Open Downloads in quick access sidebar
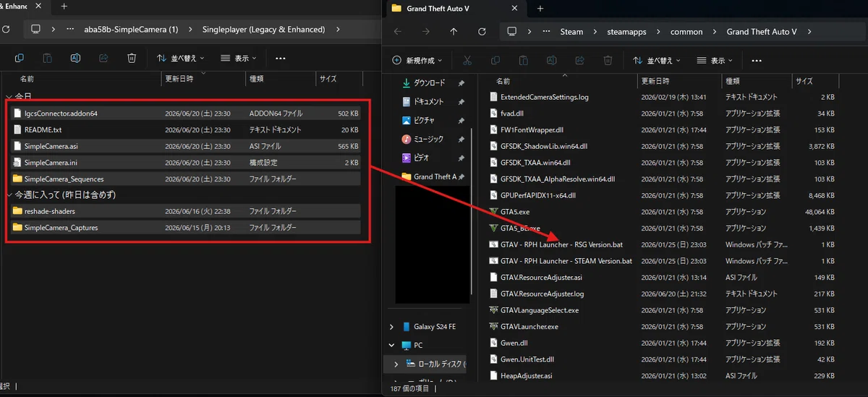Image resolution: width=868 pixels, height=397 pixels. click(x=430, y=83)
